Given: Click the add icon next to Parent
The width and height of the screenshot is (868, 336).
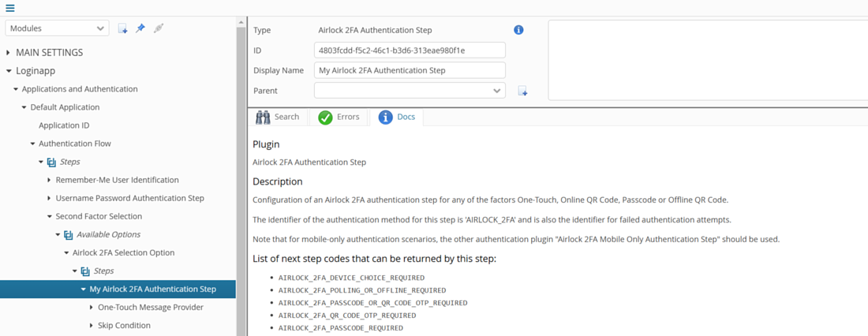Looking at the screenshot, I should click(x=522, y=91).
